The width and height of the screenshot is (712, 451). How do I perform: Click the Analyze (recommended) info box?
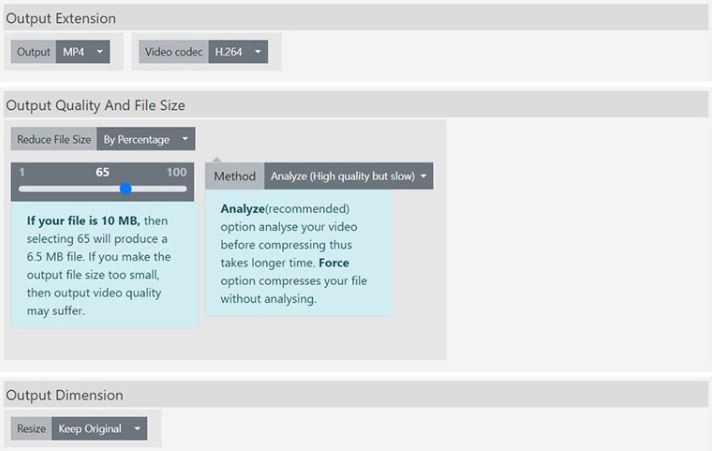pyautogui.click(x=298, y=254)
